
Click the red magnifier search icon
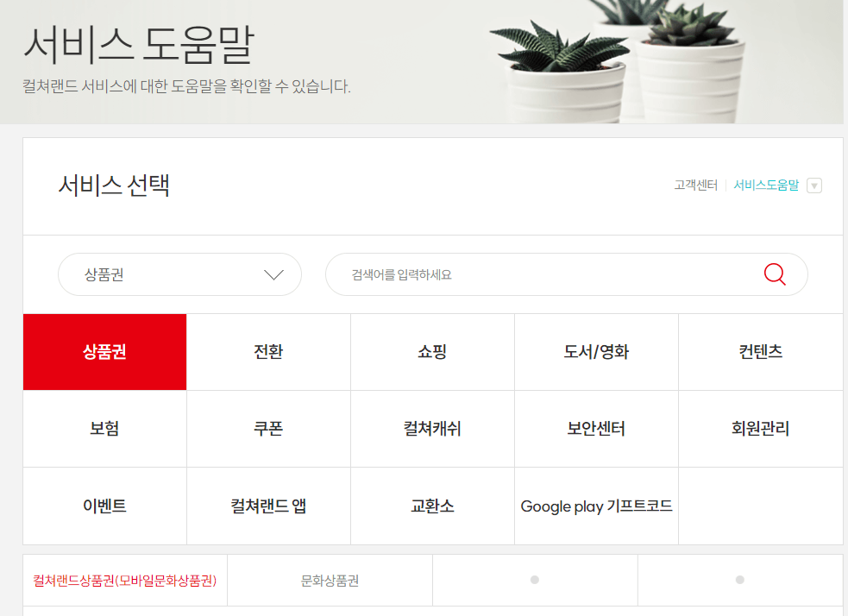[774, 273]
